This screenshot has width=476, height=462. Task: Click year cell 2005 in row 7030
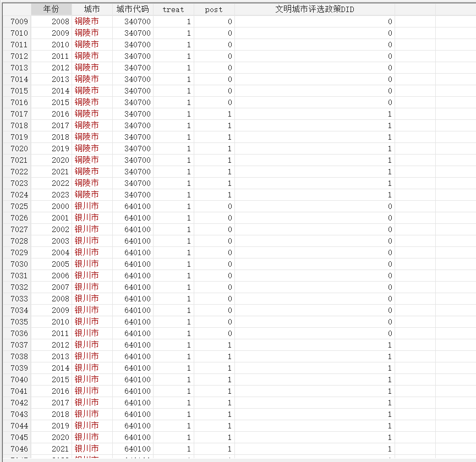[51, 264]
